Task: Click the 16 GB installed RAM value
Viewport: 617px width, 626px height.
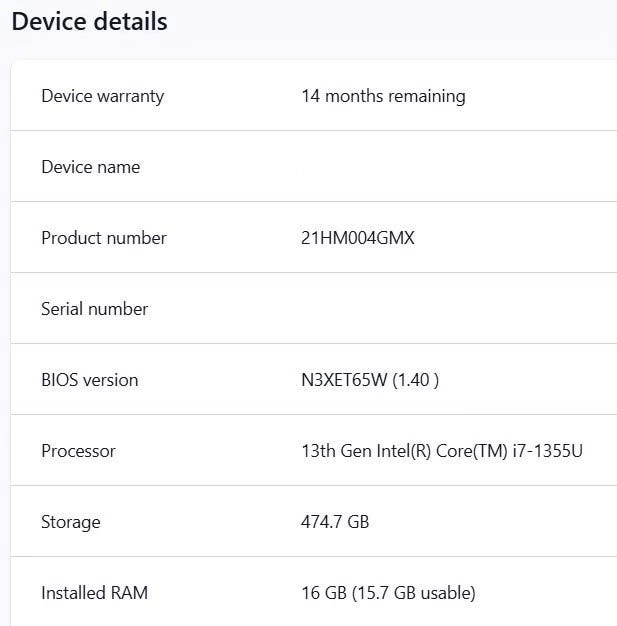Action: [x=324, y=593]
